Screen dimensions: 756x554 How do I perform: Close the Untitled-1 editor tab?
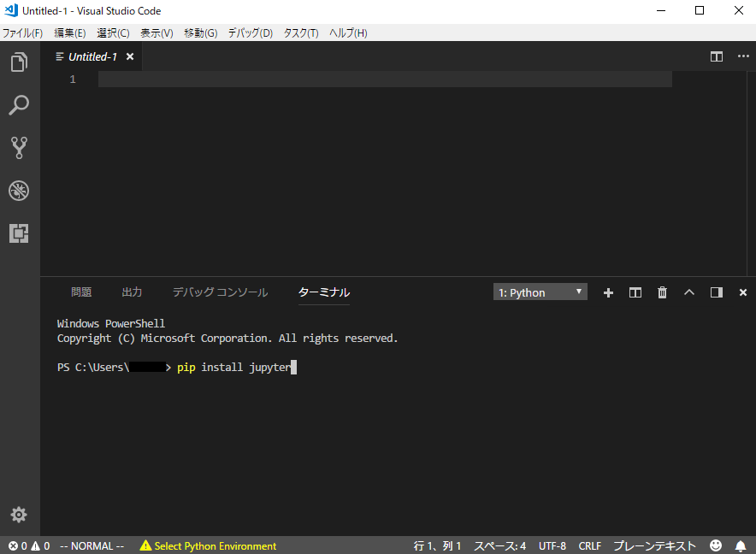(x=130, y=56)
